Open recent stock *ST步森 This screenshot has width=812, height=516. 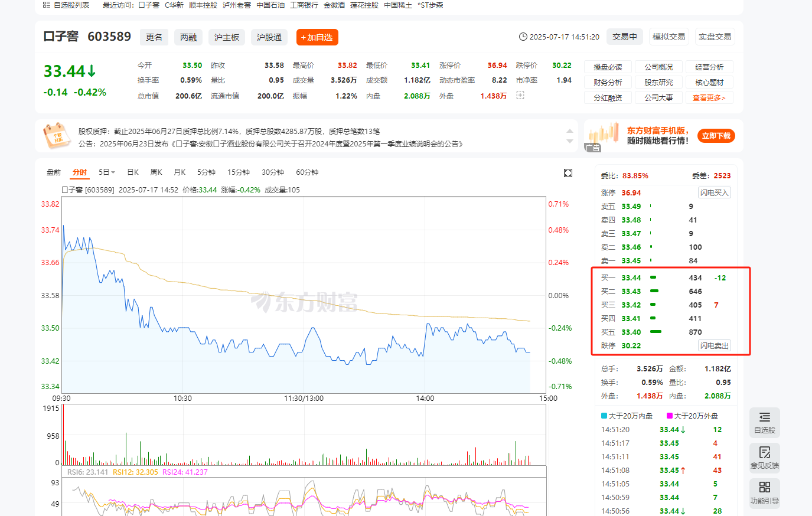431,5
